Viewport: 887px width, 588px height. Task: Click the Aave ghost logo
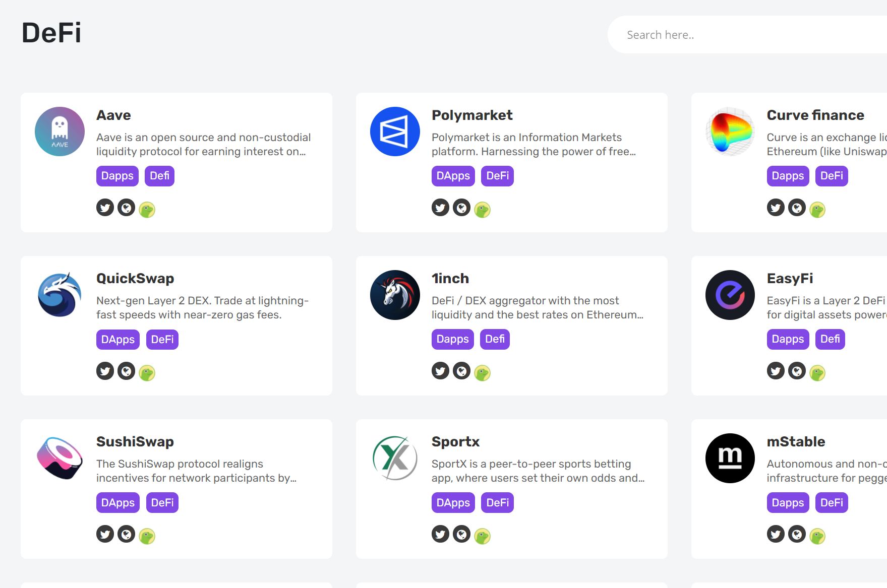tap(60, 132)
